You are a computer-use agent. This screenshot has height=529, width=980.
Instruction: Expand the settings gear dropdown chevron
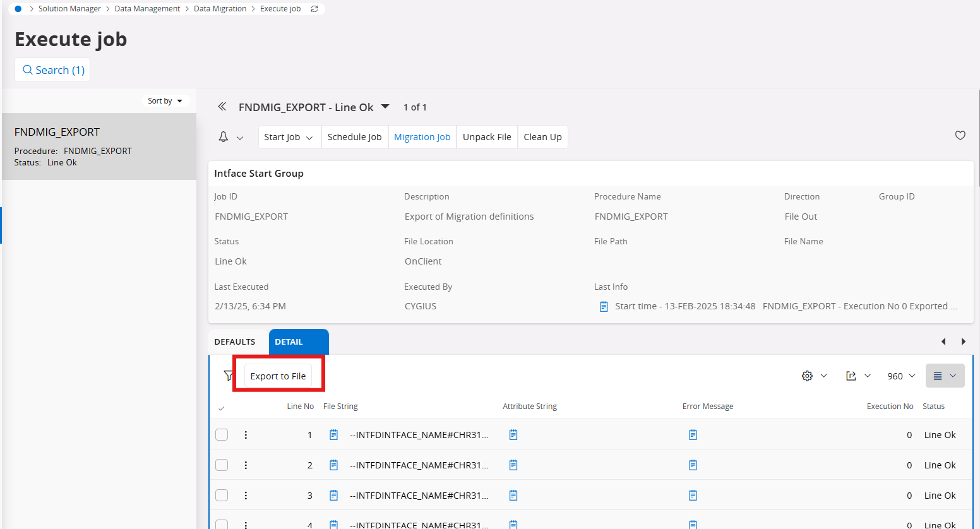(x=823, y=376)
